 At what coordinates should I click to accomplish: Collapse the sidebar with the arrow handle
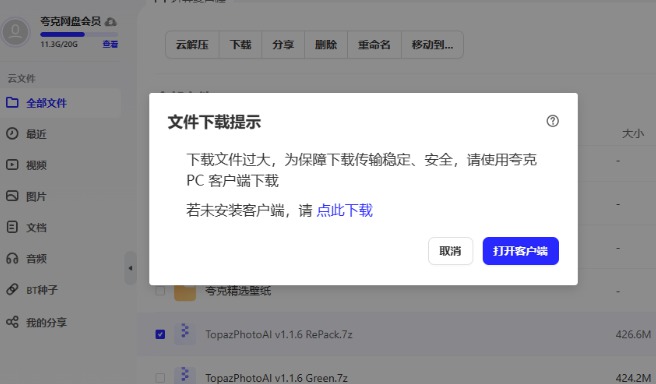pos(130,268)
